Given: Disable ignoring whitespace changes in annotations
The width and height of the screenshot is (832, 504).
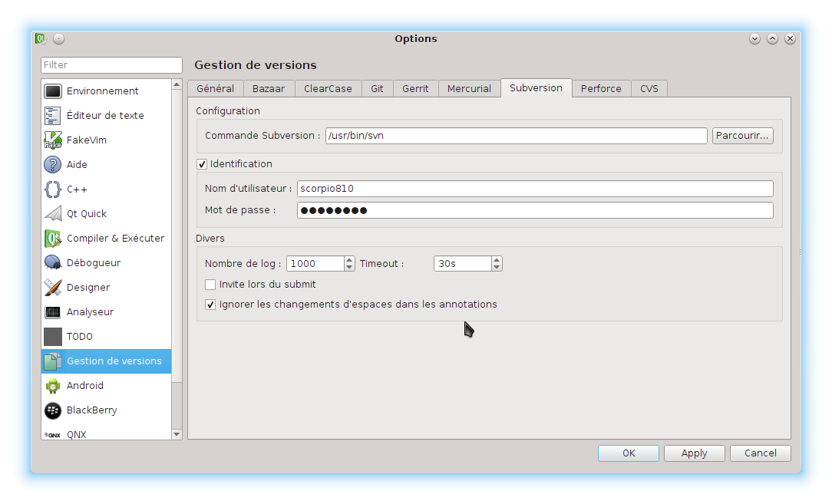Looking at the screenshot, I should pos(210,305).
